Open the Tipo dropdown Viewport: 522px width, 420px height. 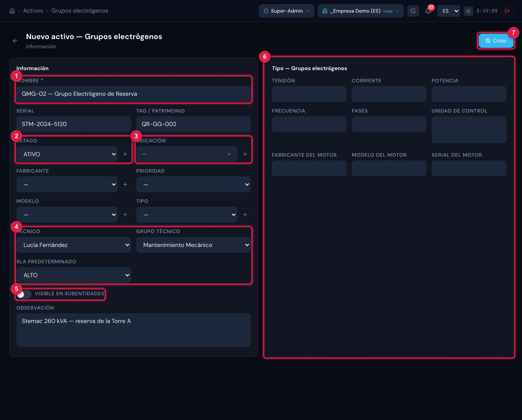(187, 215)
